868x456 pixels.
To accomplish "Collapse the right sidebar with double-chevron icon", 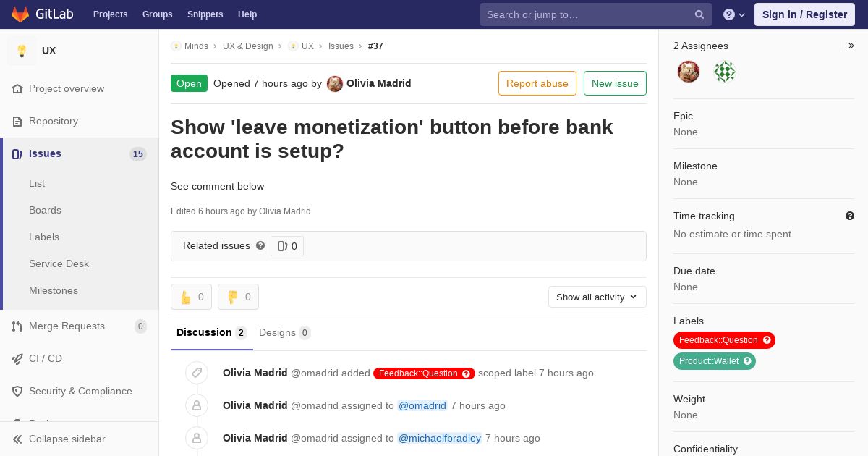I will pos(851,46).
